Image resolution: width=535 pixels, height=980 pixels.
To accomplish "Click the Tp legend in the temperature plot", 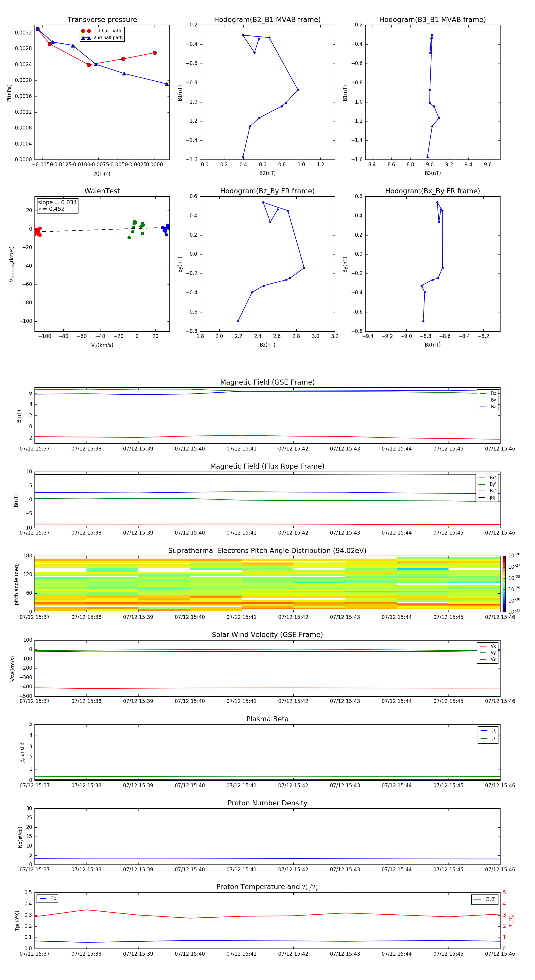I will click(48, 899).
